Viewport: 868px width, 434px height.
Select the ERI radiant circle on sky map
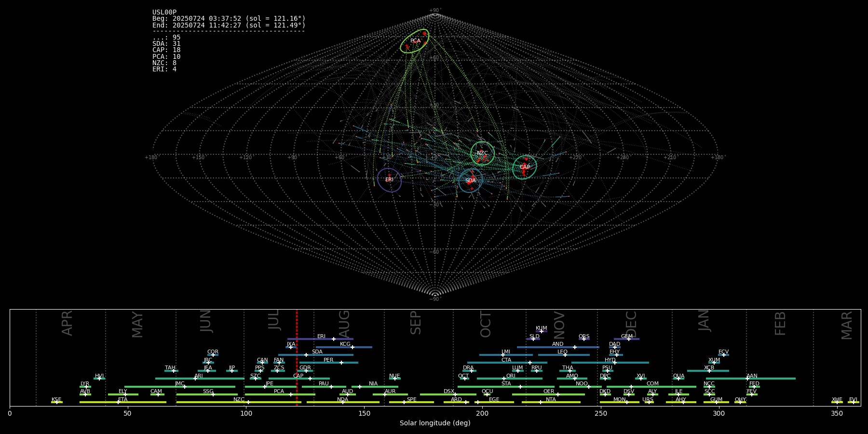tap(389, 180)
